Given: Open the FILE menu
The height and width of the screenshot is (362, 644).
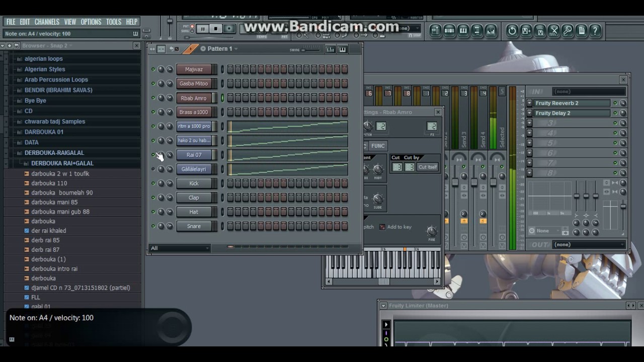Looking at the screenshot, I should tap(11, 22).
